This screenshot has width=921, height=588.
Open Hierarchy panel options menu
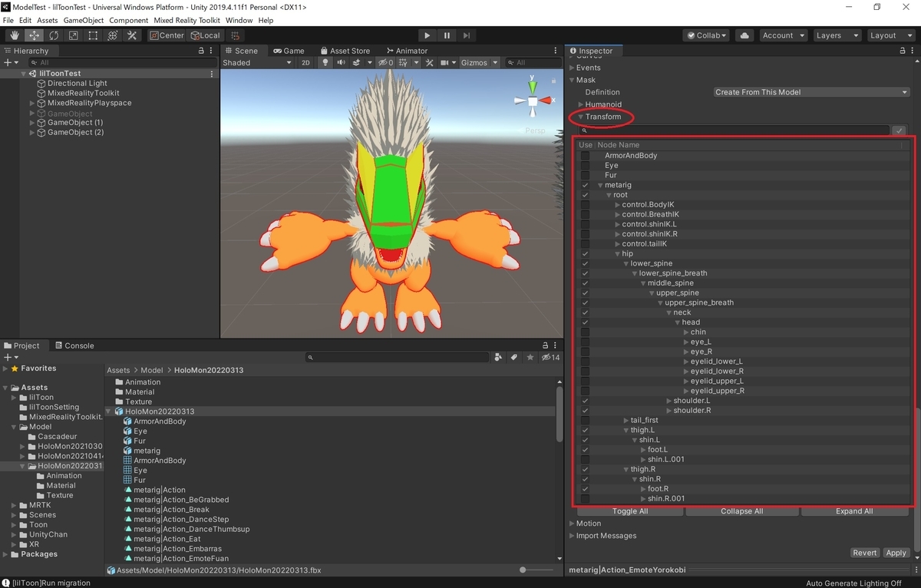coord(213,51)
